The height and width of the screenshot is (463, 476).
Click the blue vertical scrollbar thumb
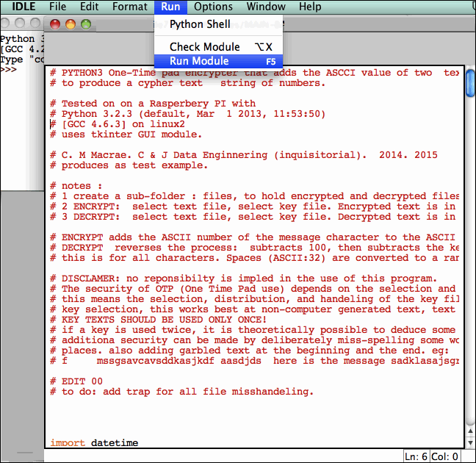[471, 83]
